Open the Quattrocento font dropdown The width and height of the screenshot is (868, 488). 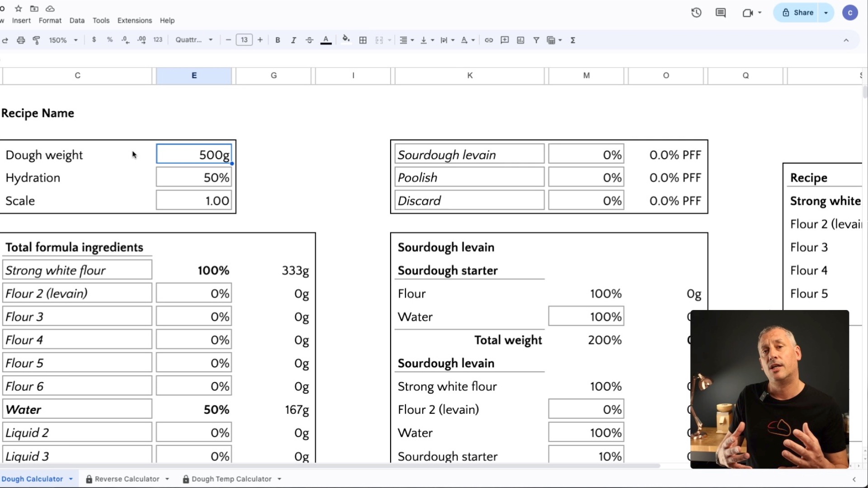point(194,40)
